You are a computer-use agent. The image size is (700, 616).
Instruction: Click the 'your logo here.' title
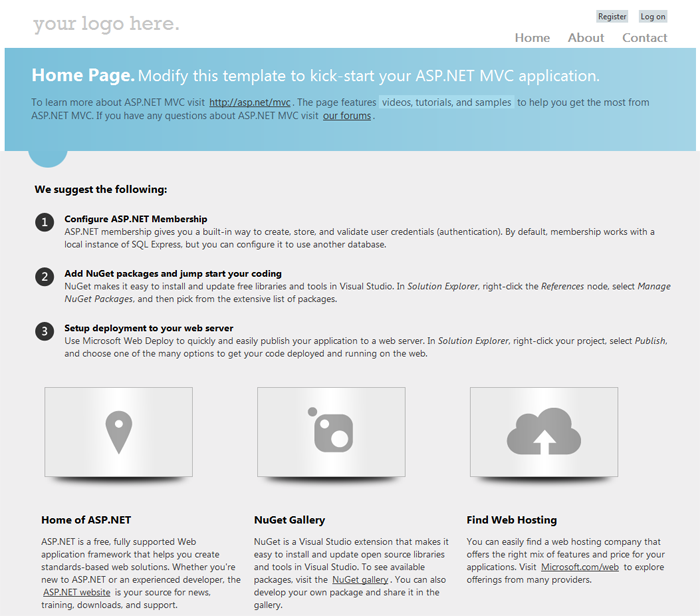point(106,24)
